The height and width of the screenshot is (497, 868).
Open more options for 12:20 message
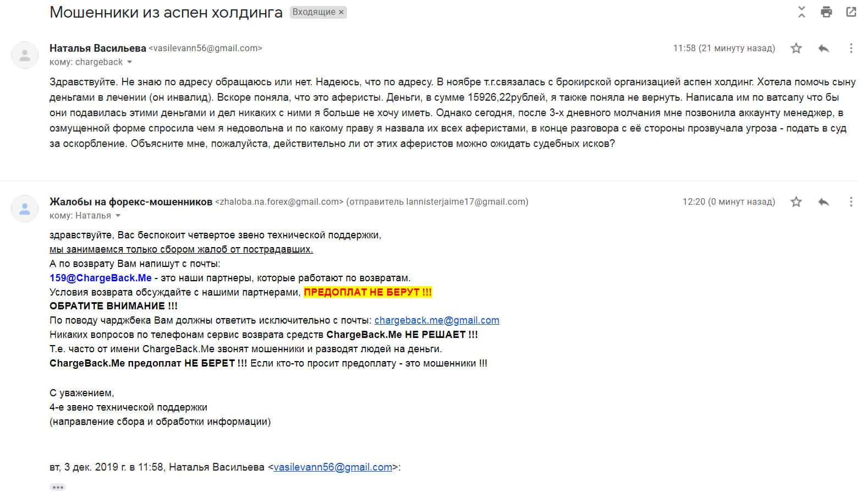click(x=851, y=202)
